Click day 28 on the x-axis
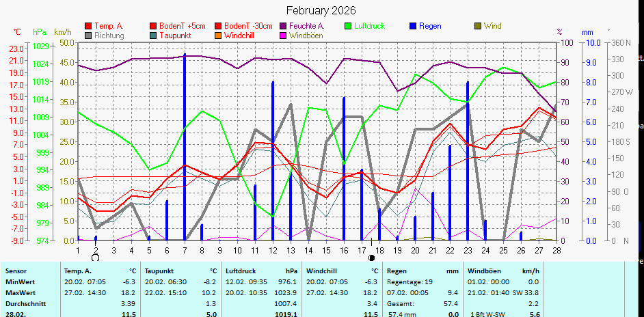Image resolution: width=644 pixels, height=317 pixels. 556,250
